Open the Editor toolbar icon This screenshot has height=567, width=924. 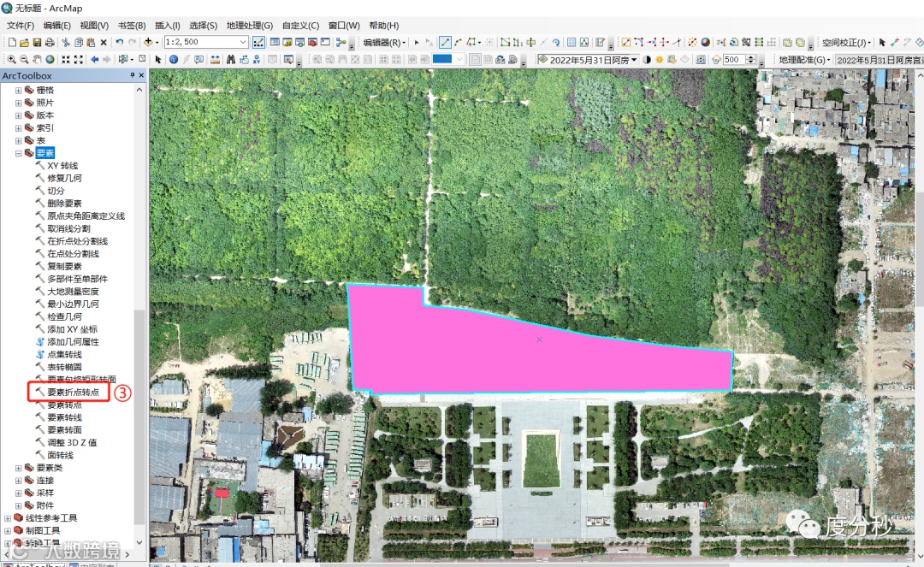pyautogui.click(x=258, y=43)
